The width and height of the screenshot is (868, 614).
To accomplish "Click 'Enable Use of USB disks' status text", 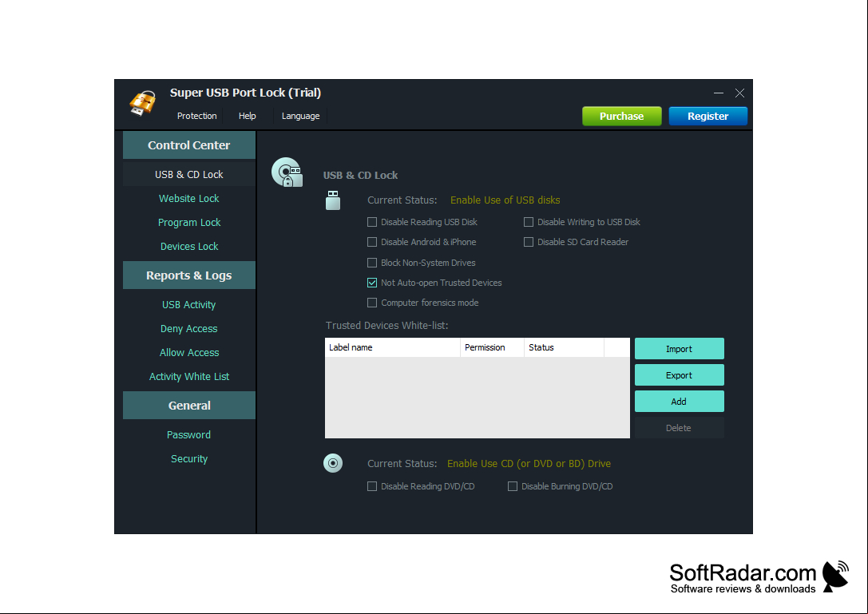I will (505, 200).
